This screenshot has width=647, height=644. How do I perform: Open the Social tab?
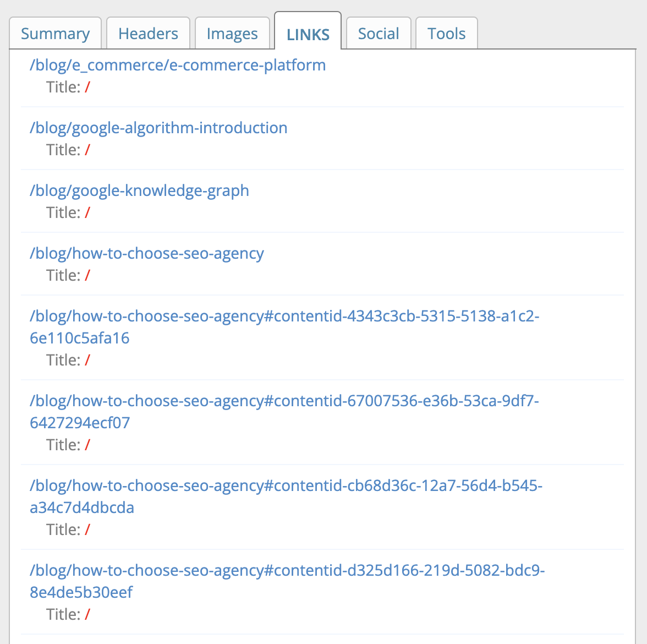coord(379,33)
